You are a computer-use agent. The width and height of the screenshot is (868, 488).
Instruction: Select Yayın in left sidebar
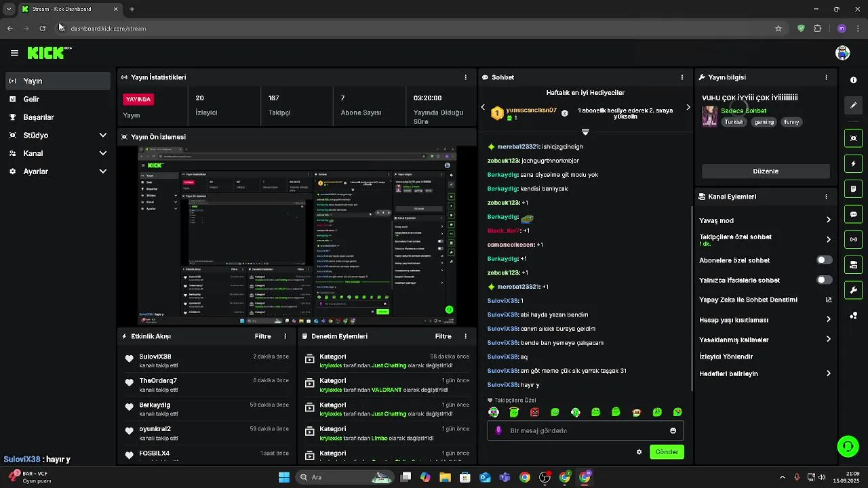click(x=58, y=81)
